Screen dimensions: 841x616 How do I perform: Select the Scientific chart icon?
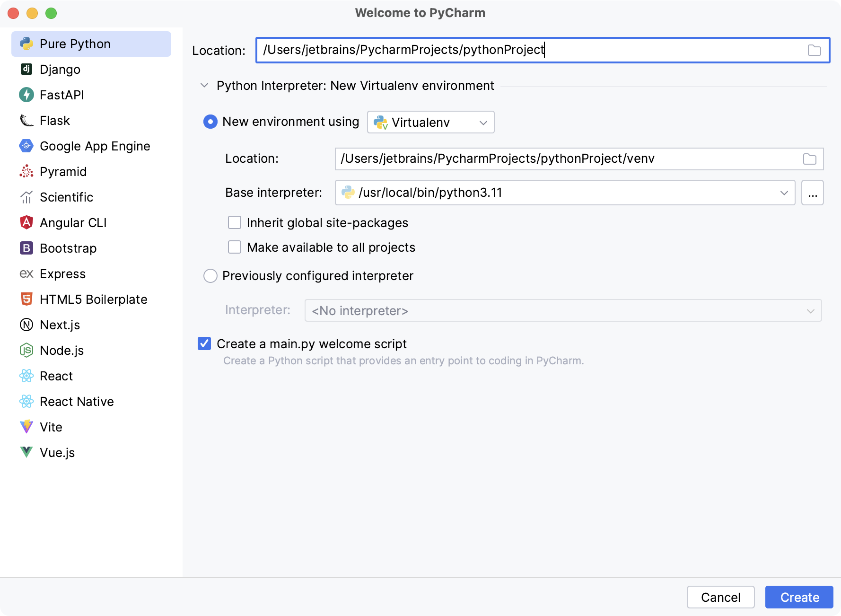click(26, 197)
